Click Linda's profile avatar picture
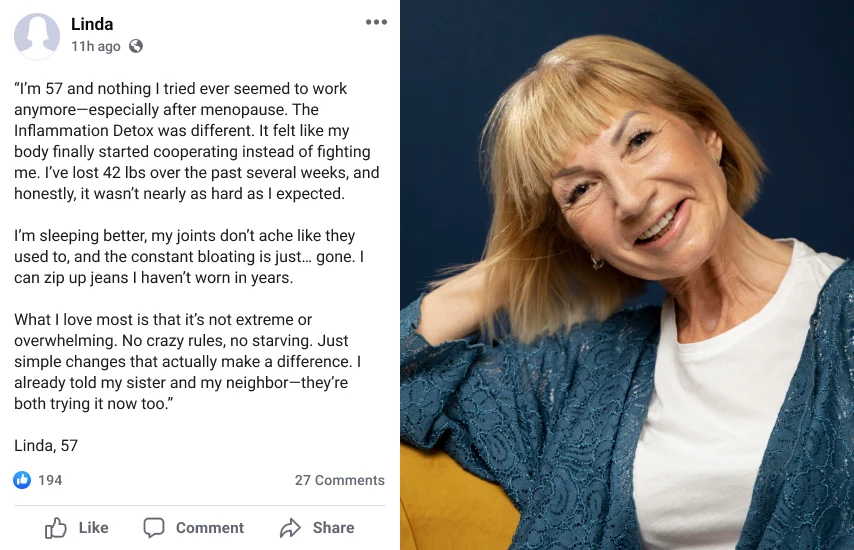The height and width of the screenshot is (550, 854). click(x=37, y=35)
